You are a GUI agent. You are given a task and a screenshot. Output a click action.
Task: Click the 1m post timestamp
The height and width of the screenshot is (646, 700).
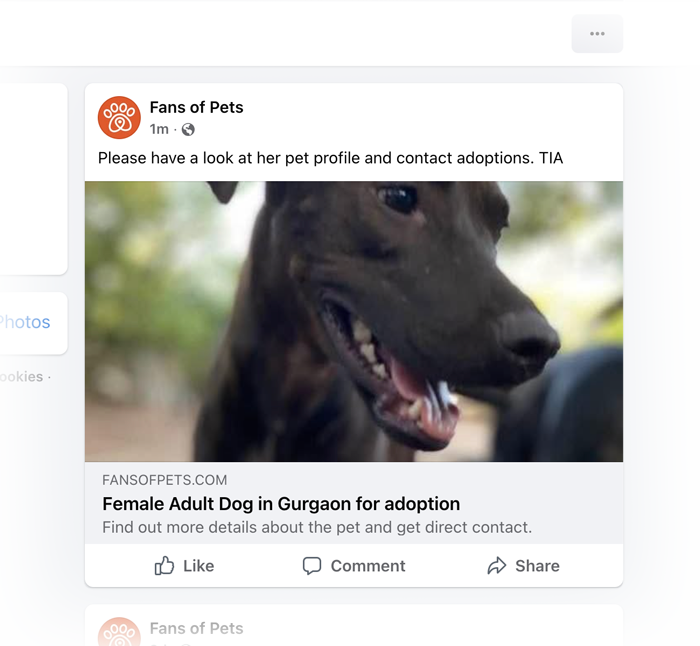click(x=159, y=129)
